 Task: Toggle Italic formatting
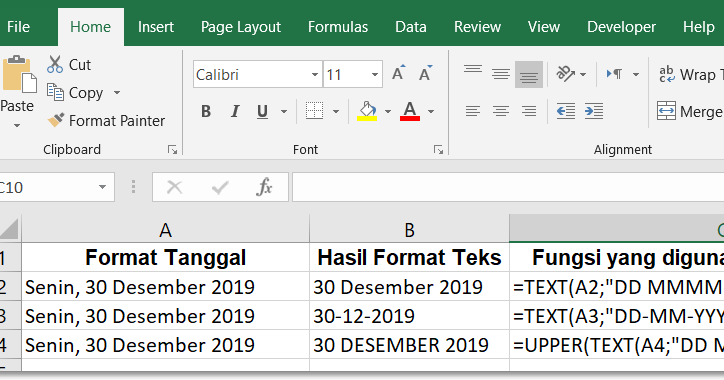[x=235, y=111]
